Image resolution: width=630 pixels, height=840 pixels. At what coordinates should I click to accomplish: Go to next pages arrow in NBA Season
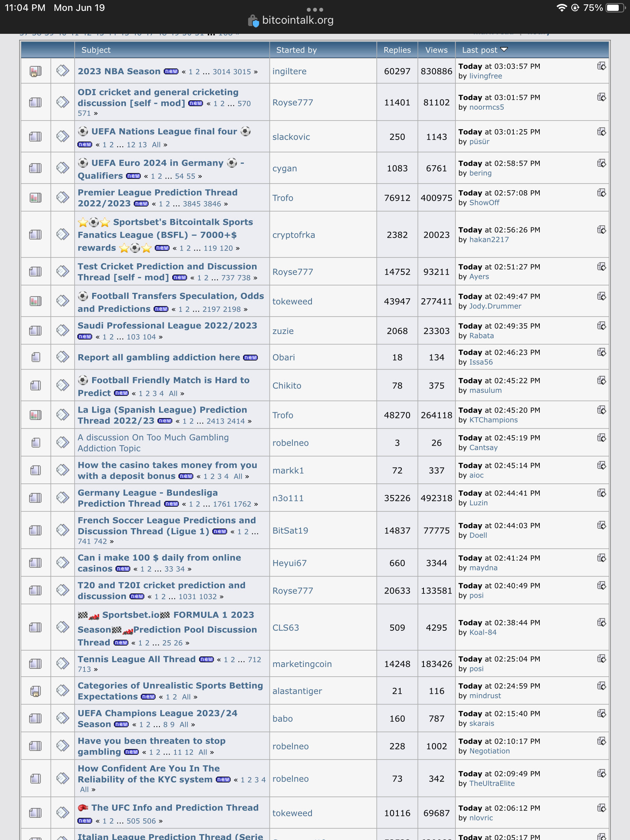click(x=255, y=72)
